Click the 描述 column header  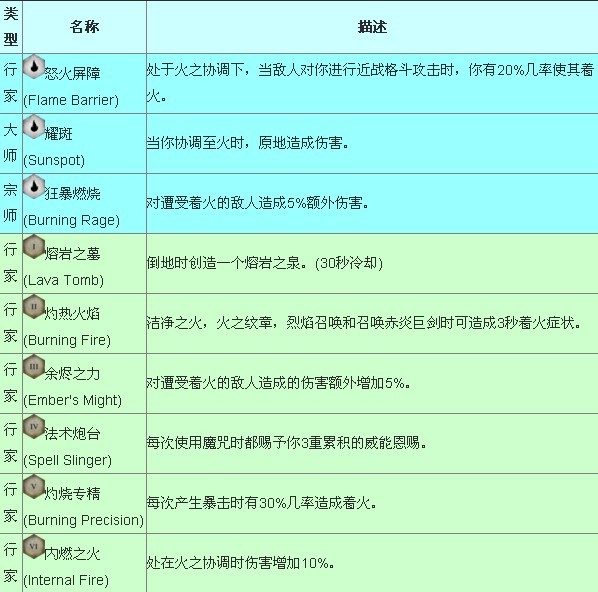[x=372, y=27]
